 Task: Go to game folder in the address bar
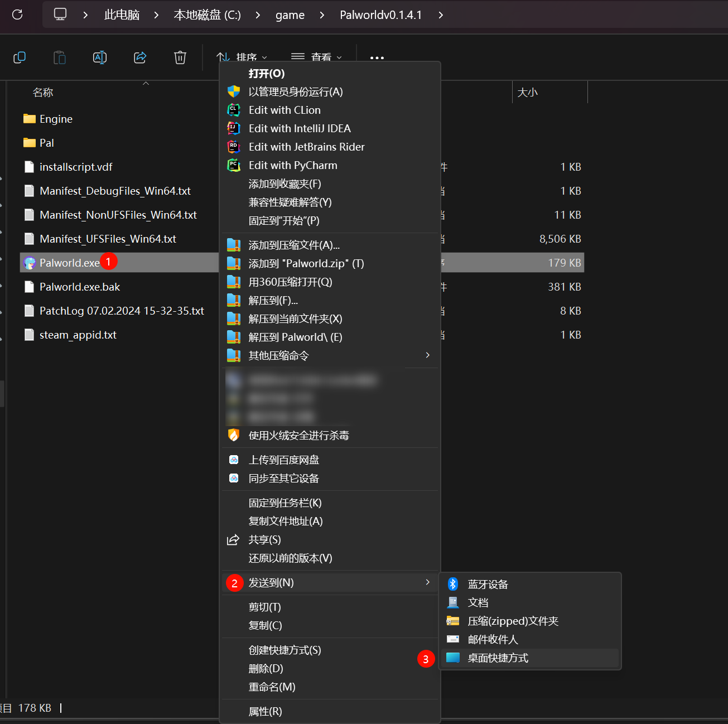coord(290,15)
